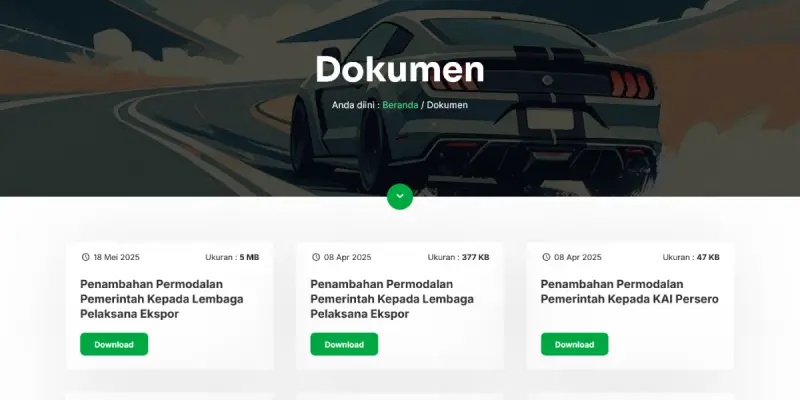This screenshot has height=400, width=800.
Task: Click the clock icon on the KAI Persero card
Action: [546, 257]
